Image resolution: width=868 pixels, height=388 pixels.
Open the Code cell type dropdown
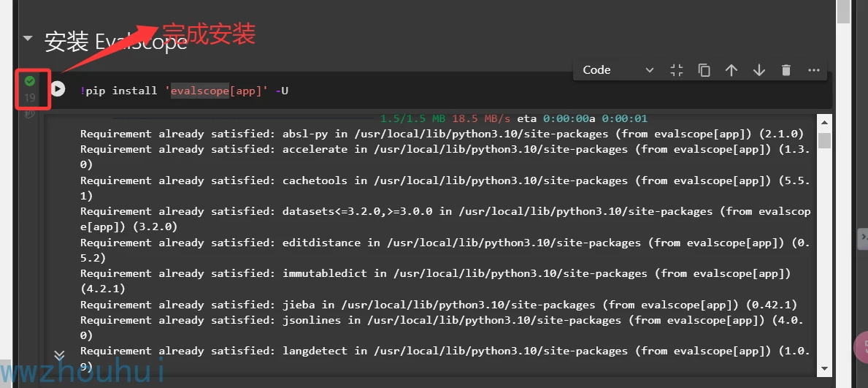[618, 70]
